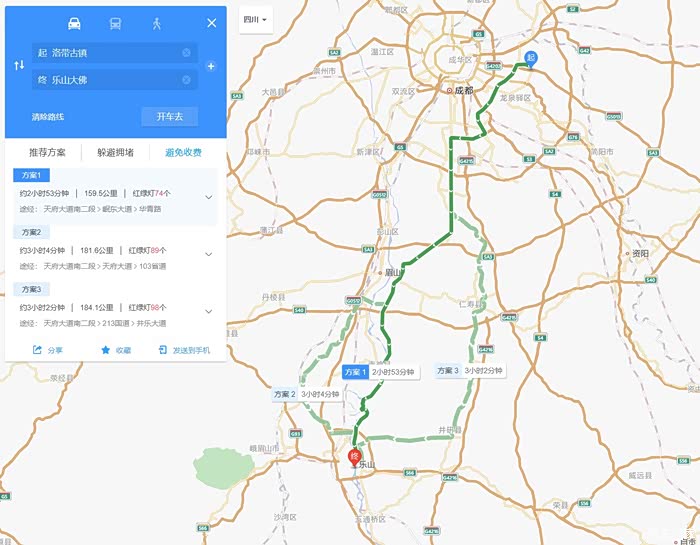The width and height of the screenshot is (700, 545).
Task: Click the red destination marker on map
Action: 355,458
